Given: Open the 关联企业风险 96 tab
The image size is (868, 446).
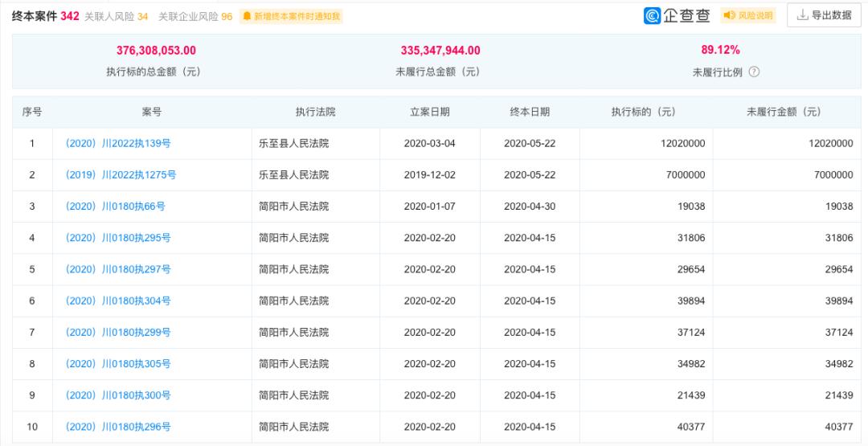Looking at the screenshot, I should point(194,16).
